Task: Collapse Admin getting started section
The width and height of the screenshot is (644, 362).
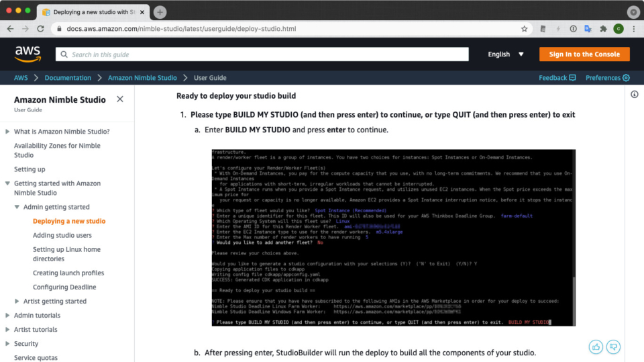Action: [x=17, y=207]
